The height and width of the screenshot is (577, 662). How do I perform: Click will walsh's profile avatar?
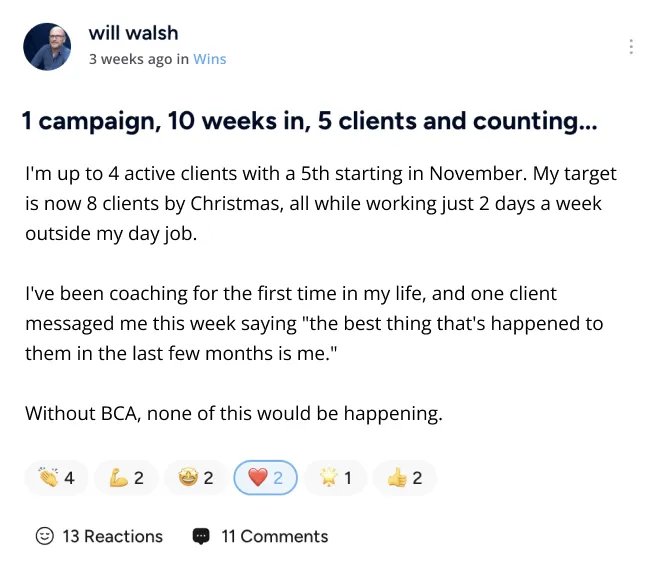(x=47, y=47)
